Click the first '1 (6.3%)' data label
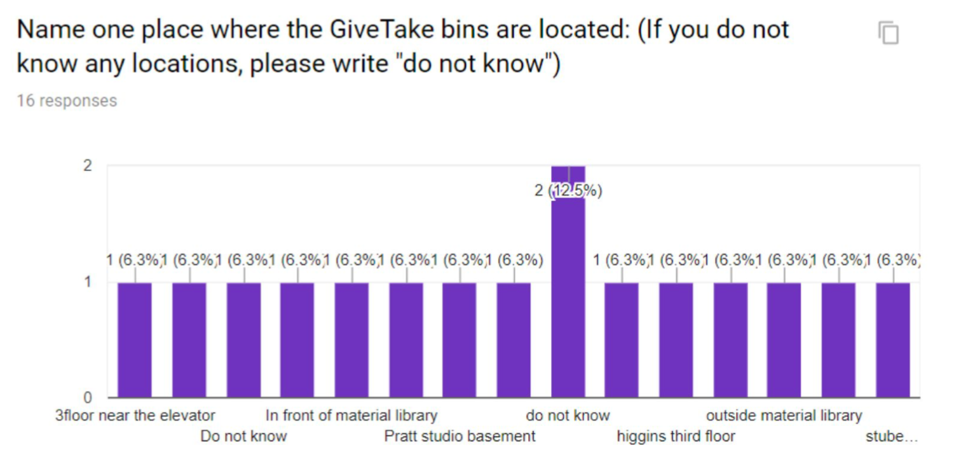980x473 pixels. (x=133, y=259)
